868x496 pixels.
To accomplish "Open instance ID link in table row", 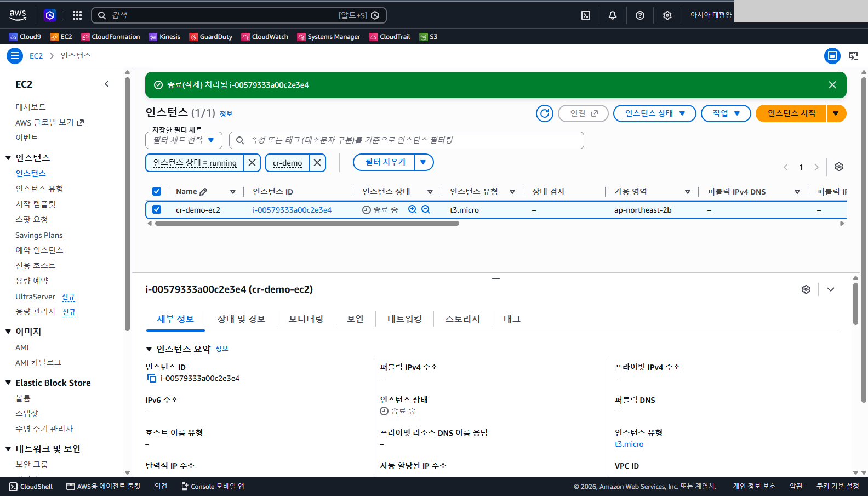I will tap(292, 210).
